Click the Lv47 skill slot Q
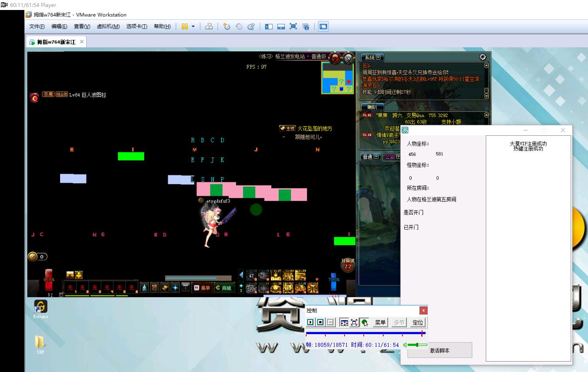Image resolution: width=588 pixels, height=372 pixels. coord(251,275)
